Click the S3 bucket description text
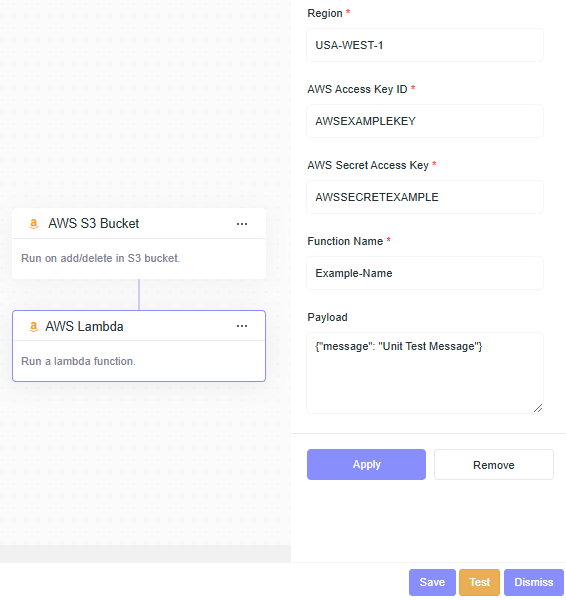The width and height of the screenshot is (566, 600). coord(100,258)
